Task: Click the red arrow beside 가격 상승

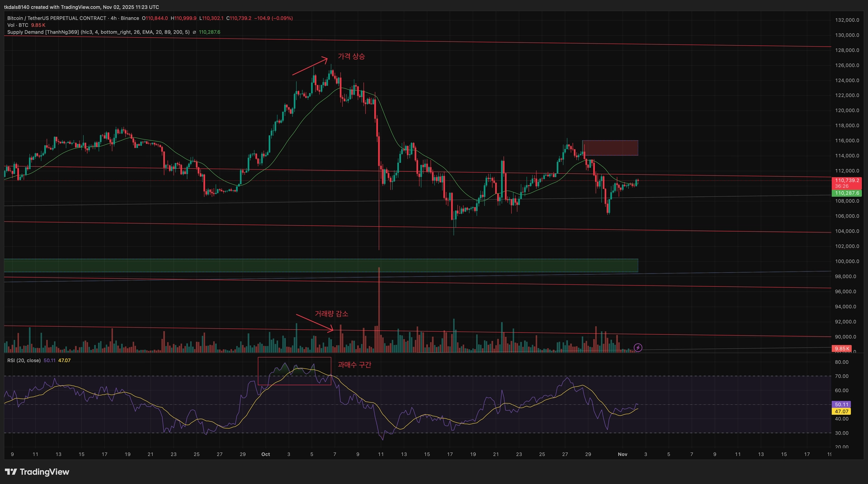Action: [310, 66]
